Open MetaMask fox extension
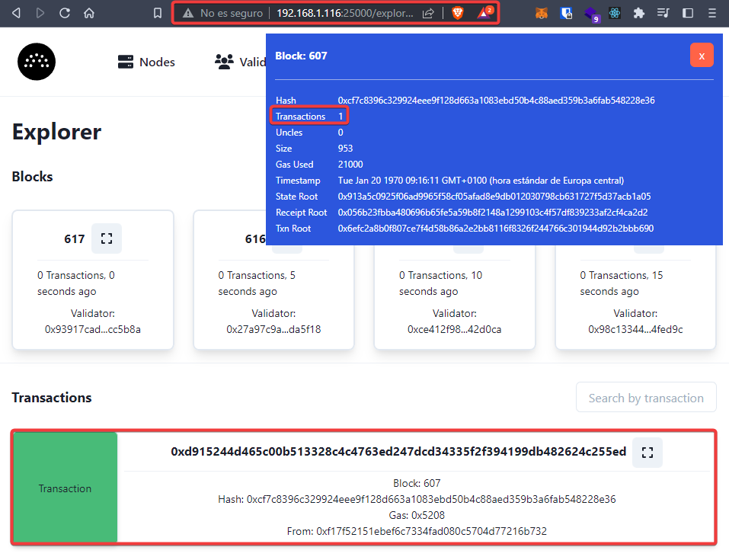 541,13
